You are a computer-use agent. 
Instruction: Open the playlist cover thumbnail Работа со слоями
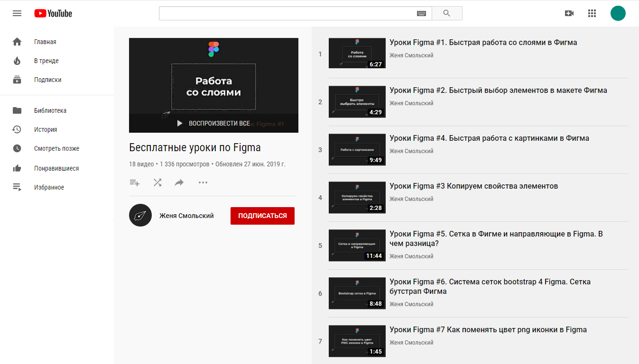pos(213,85)
